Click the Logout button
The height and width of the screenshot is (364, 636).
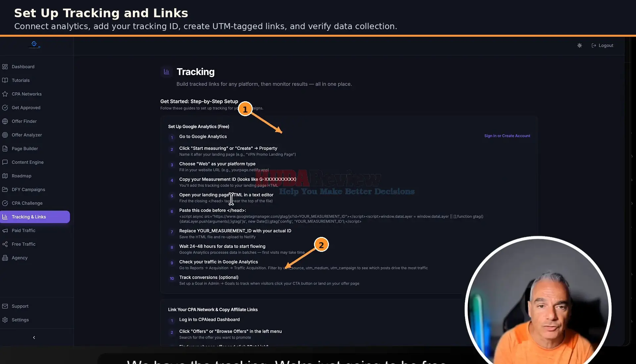(602, 45)
